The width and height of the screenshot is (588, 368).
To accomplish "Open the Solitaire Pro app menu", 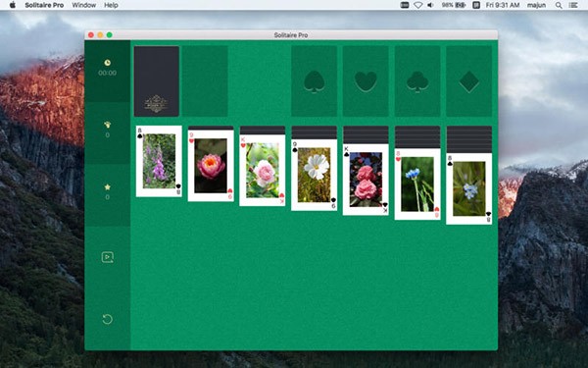I will (44, 5).
